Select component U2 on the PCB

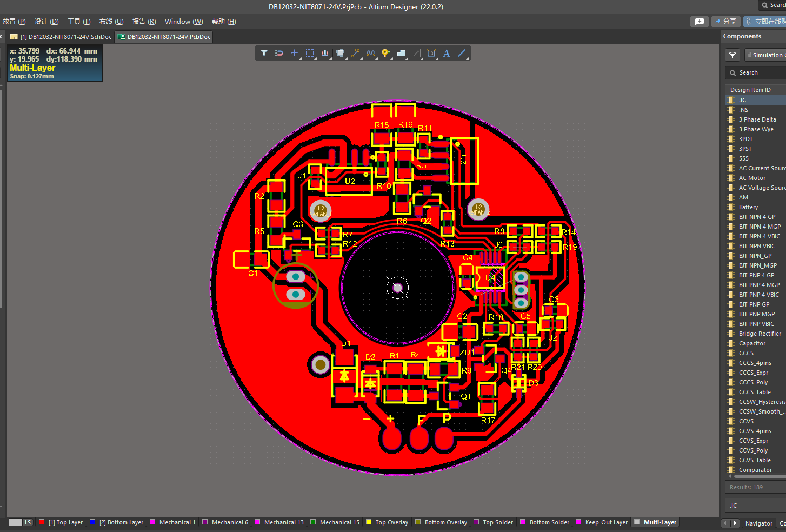[350, 181]
